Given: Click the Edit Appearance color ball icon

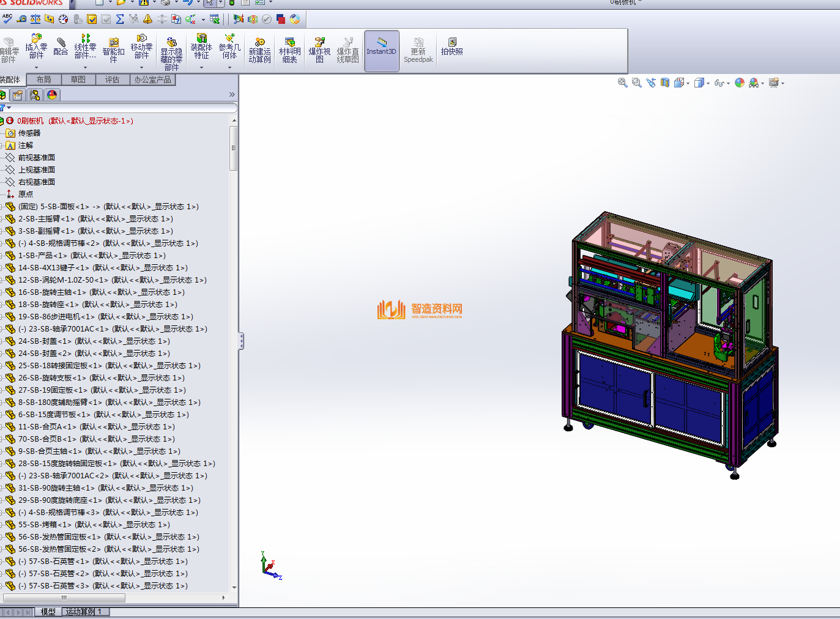Looking at the screenshot, I should pos(740,83).
